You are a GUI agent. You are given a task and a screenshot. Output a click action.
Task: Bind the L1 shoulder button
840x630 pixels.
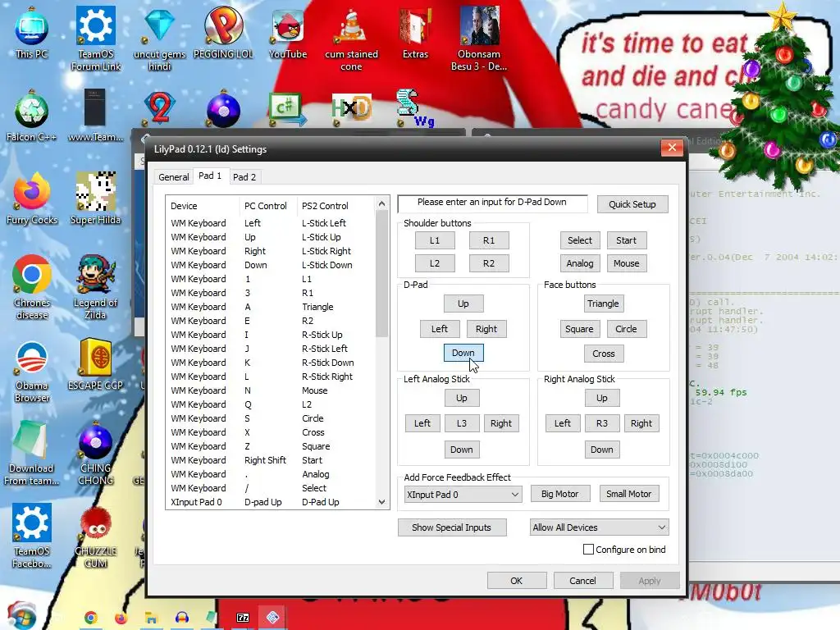(435, 240)
